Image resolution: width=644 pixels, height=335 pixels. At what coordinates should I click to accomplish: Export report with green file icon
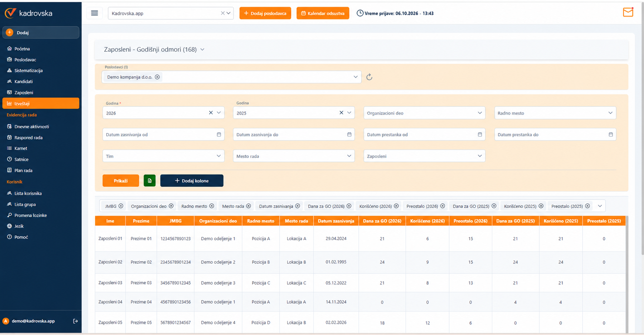[x=150, y=181]
